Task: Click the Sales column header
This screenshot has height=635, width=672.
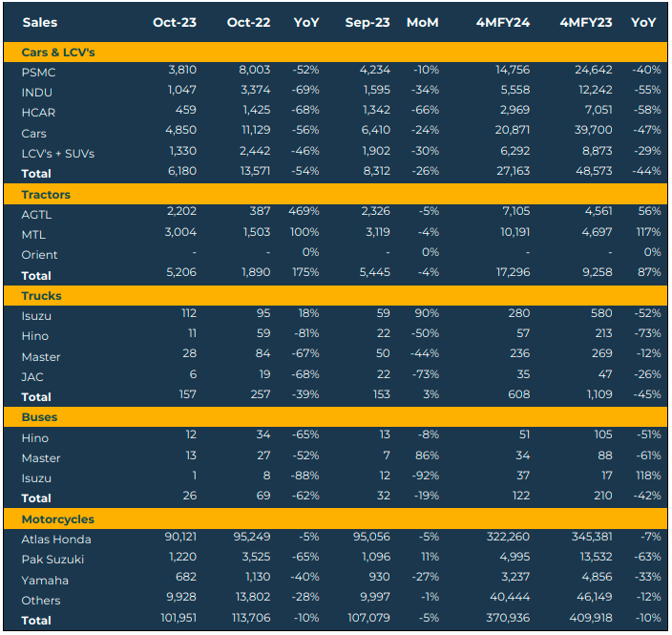Action: tap(40, 22)
